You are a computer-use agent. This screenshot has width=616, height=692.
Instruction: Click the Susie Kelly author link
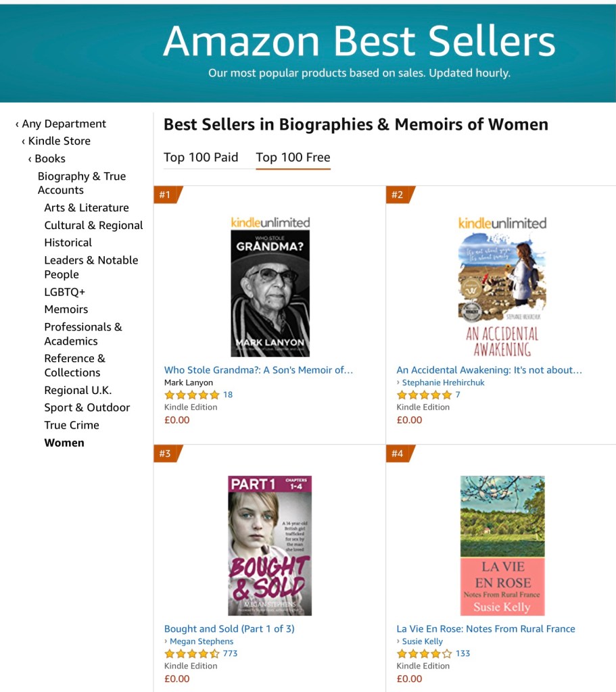(x=423, y=641)
